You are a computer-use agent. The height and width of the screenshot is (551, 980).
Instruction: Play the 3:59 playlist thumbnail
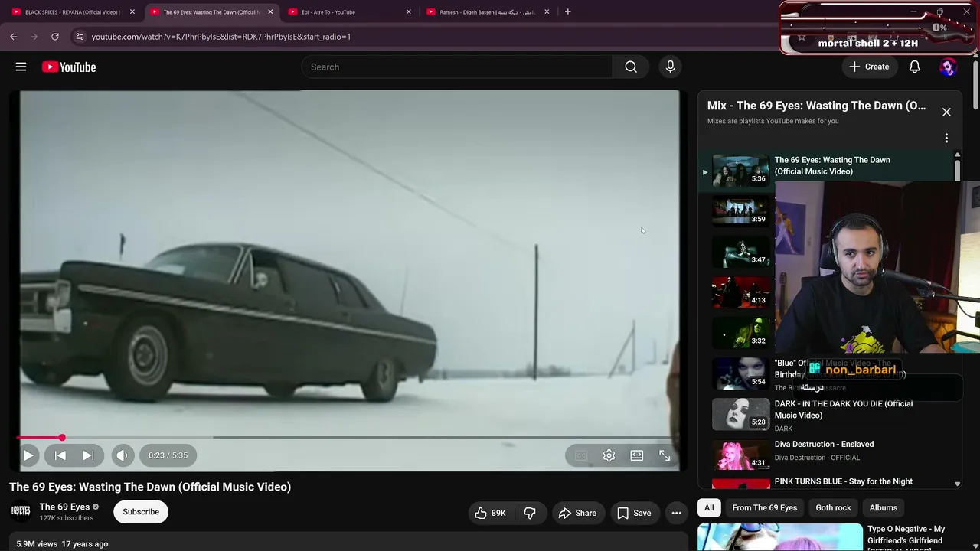(740, 211)
